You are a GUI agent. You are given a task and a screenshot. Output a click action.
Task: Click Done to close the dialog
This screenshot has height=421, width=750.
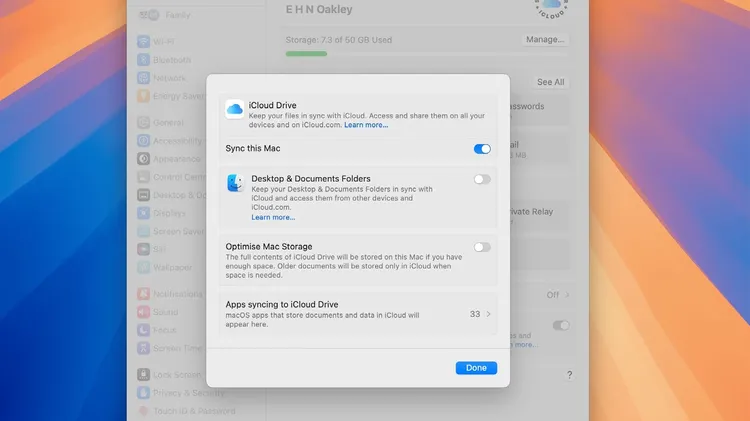[x=476, y=368]
